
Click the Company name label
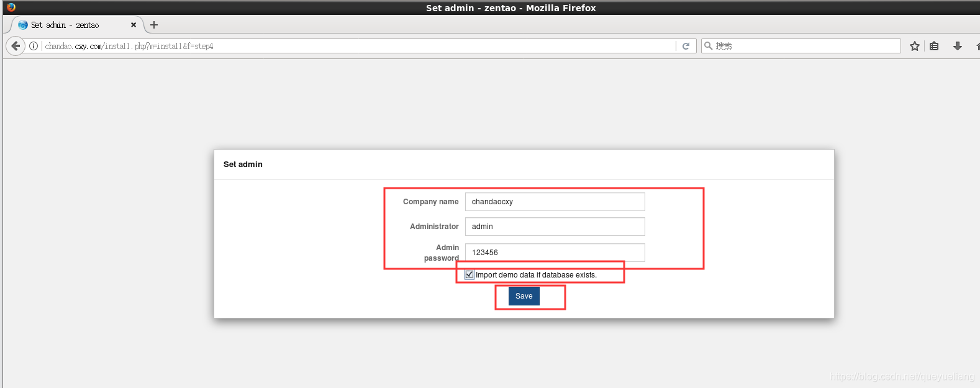(x=430, y=202)
